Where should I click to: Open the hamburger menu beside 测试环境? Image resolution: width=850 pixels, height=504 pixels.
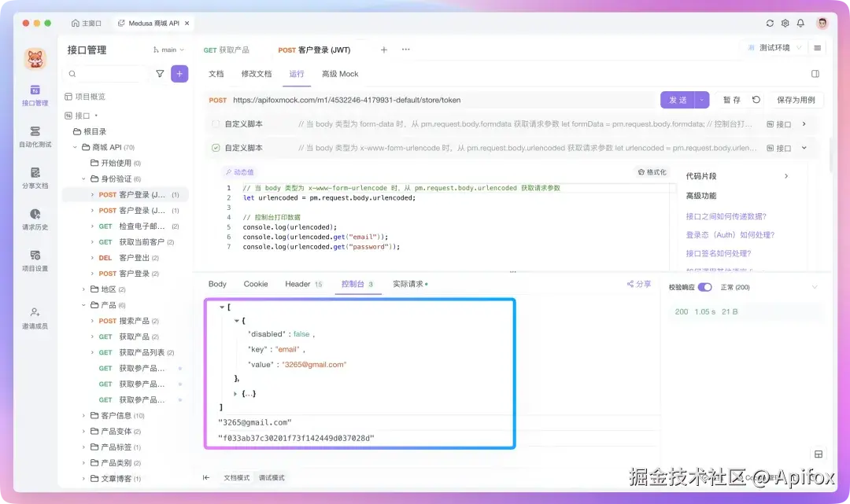[818, 48]
